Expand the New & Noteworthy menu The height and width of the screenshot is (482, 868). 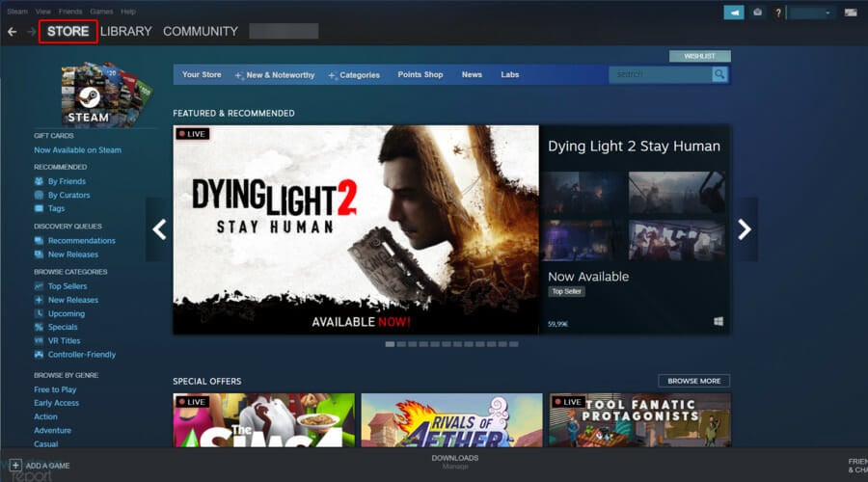(275, 74)
